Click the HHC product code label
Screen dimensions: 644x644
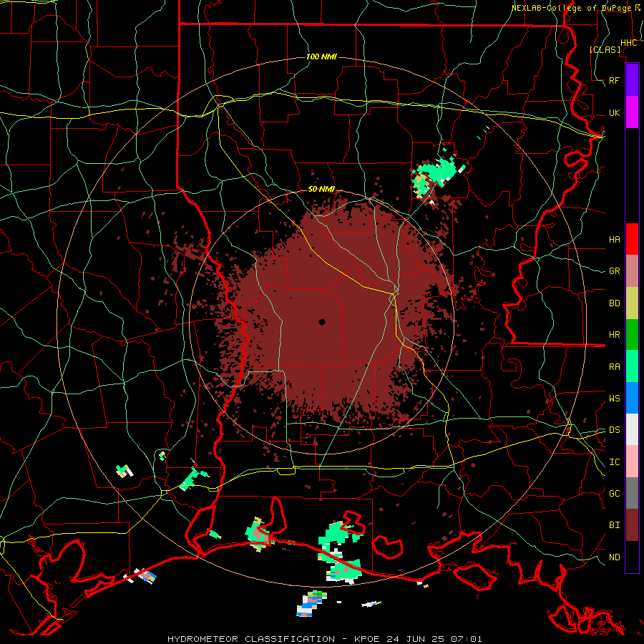629,43
